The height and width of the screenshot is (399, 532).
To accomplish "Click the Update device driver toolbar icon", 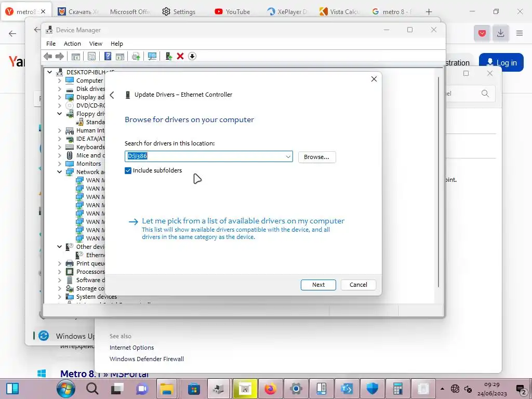I will [x=136, y=56].
